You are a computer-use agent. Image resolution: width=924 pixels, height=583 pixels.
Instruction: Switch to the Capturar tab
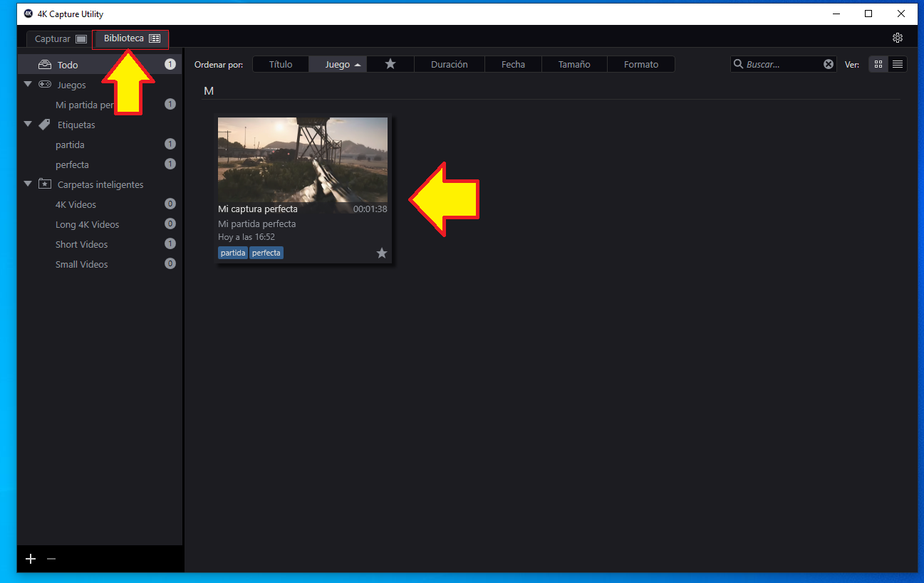click(61, 39)
